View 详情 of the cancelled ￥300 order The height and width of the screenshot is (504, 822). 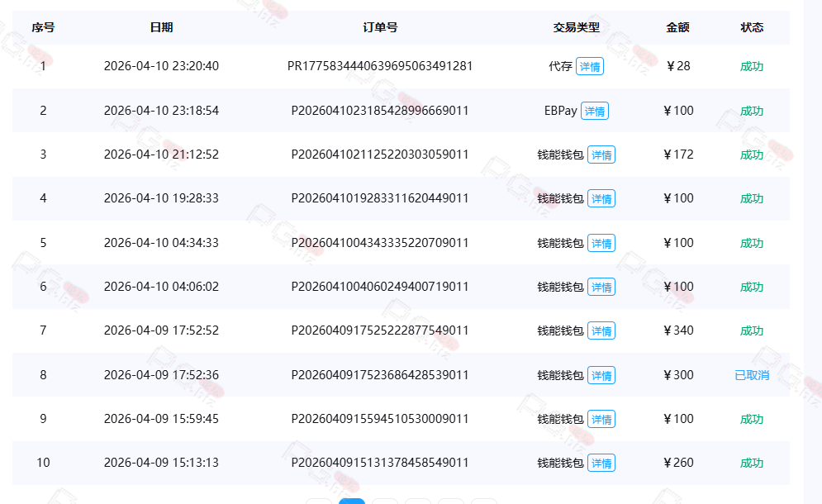pos(601,375)
